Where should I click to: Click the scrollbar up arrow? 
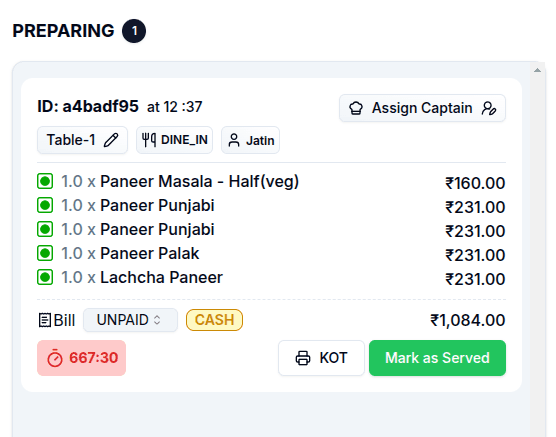pos(537,70)
